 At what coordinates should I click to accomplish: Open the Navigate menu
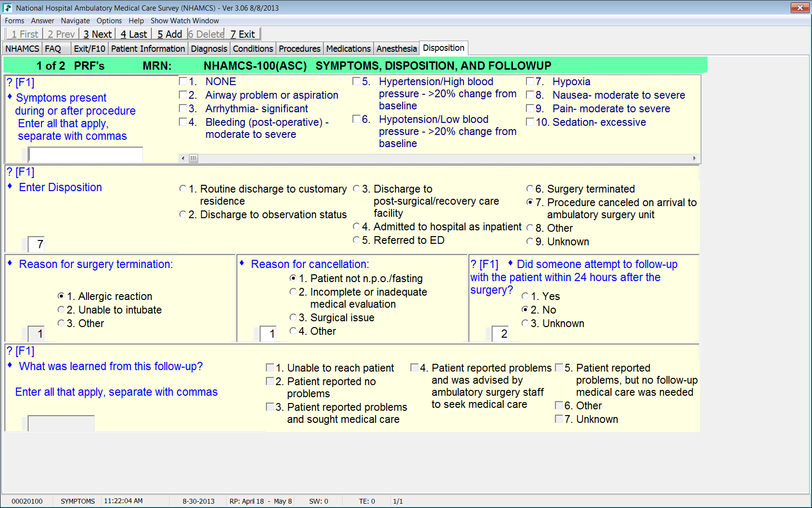pyautogui.click(x=75, y=21)
